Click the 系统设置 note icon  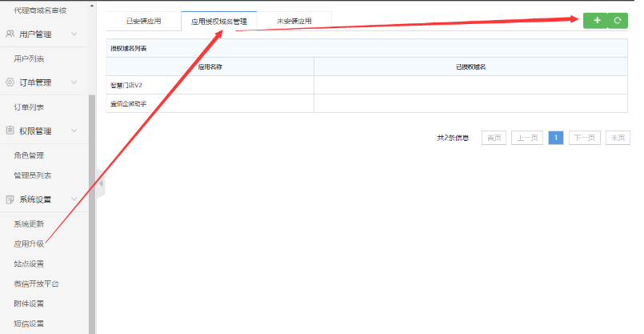pos(10,199)
